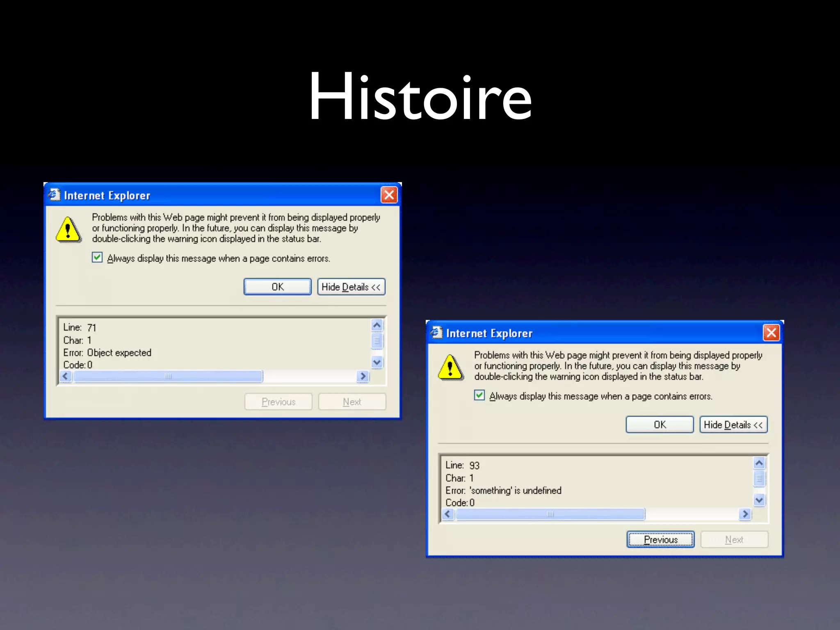Uncheck 'Always display this message' in the Line 93 dialog

point(479,395)
